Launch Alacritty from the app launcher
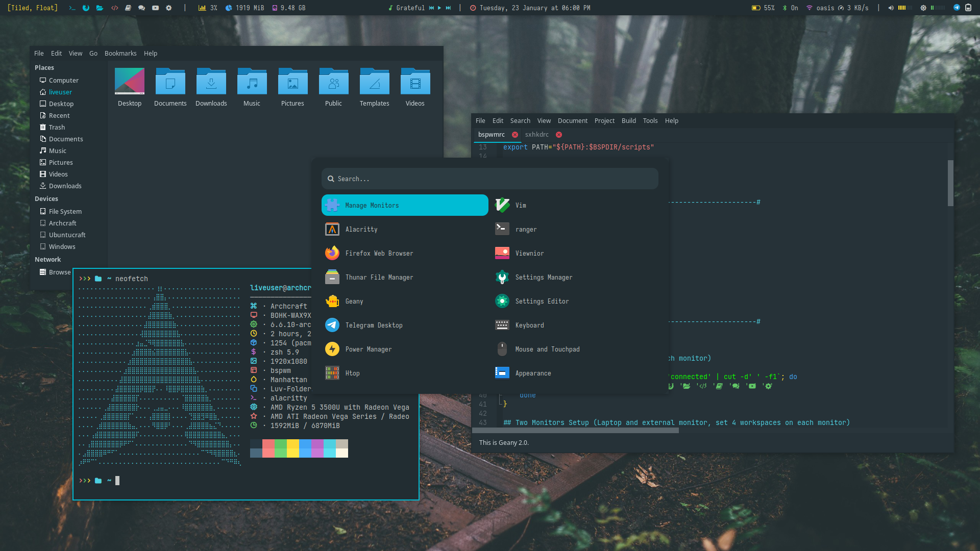 [361, 230]
